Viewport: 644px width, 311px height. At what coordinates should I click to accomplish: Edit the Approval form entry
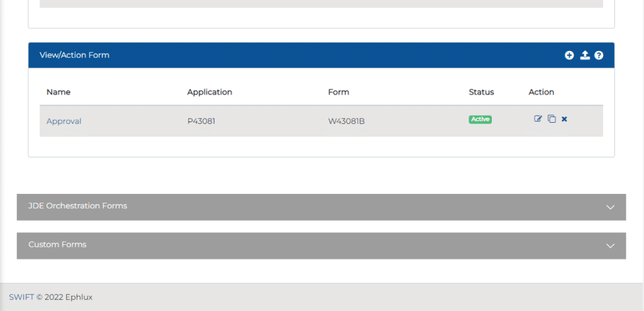click(x=538, y=119)
